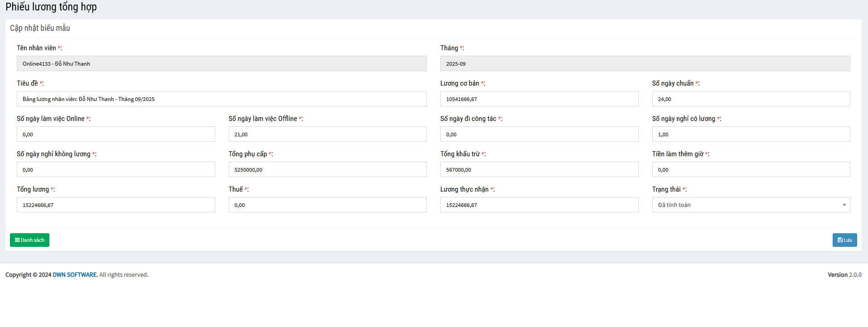Select the Số ngày nghỉ không lương field
This screenshot has height=327, width=868.
(x=116, y=169)
